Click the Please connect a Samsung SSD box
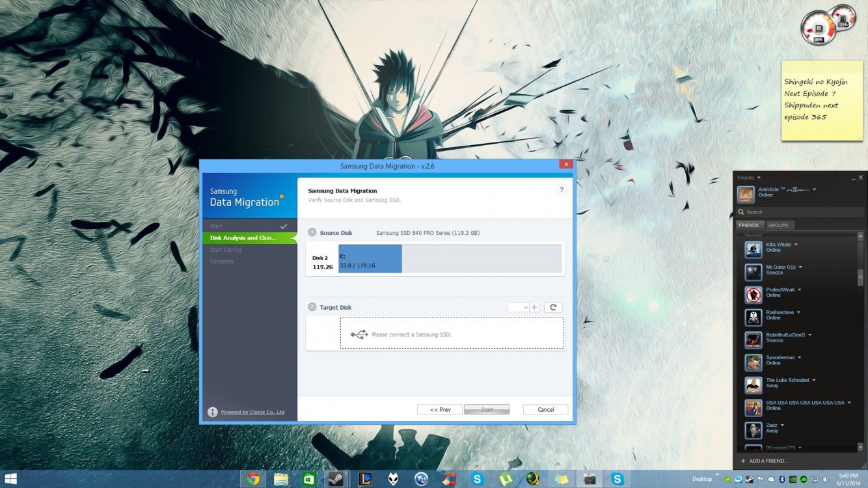The image size is (868, 488). point(452,333)
